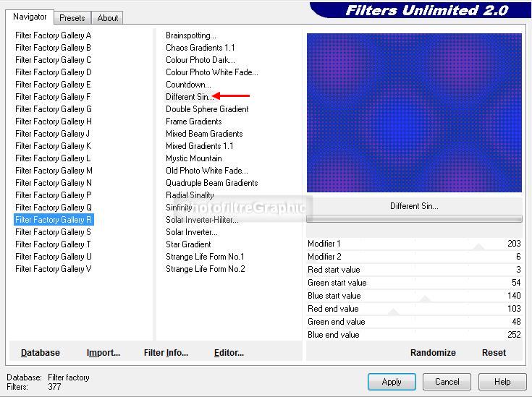Show Filter Info...
The height and width of the screenshot is (397, 532).
coord(166,353)
